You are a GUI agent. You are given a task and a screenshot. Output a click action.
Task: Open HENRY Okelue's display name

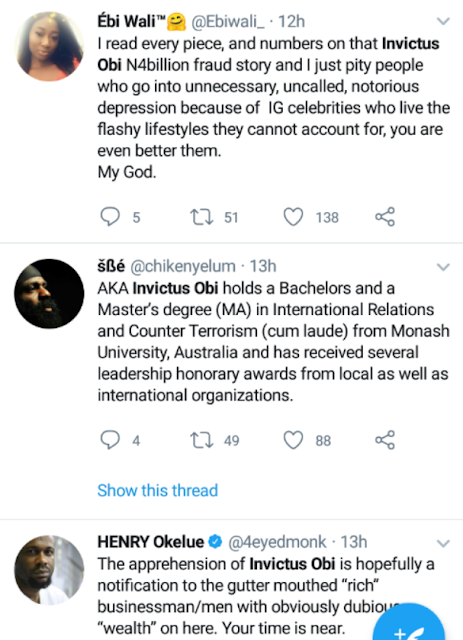(x=150, y=542)
